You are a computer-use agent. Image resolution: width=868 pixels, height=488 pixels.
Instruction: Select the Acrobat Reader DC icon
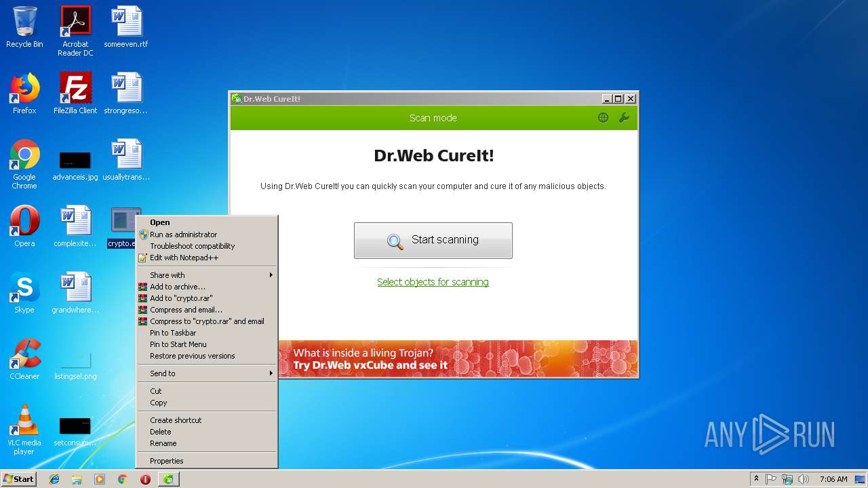click(75, 31)
